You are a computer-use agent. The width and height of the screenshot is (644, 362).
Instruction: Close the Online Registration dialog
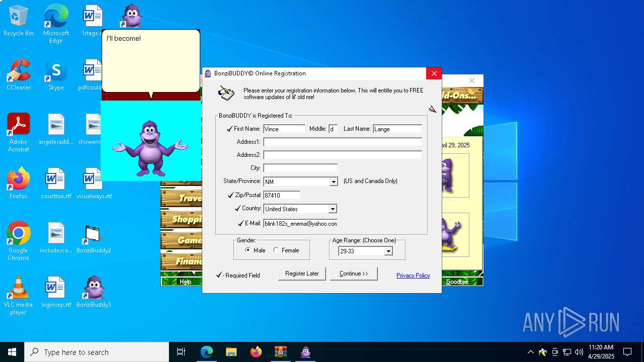434,73
